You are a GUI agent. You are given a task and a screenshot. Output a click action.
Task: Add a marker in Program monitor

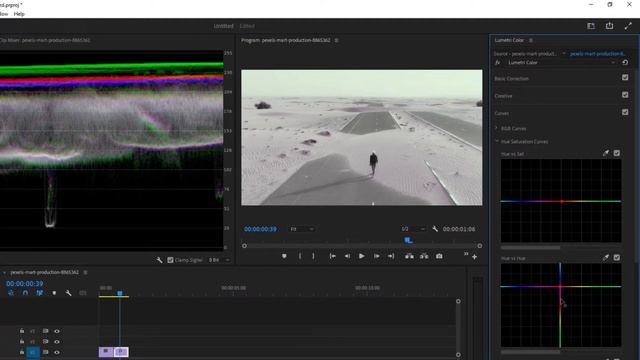(284, 256)
